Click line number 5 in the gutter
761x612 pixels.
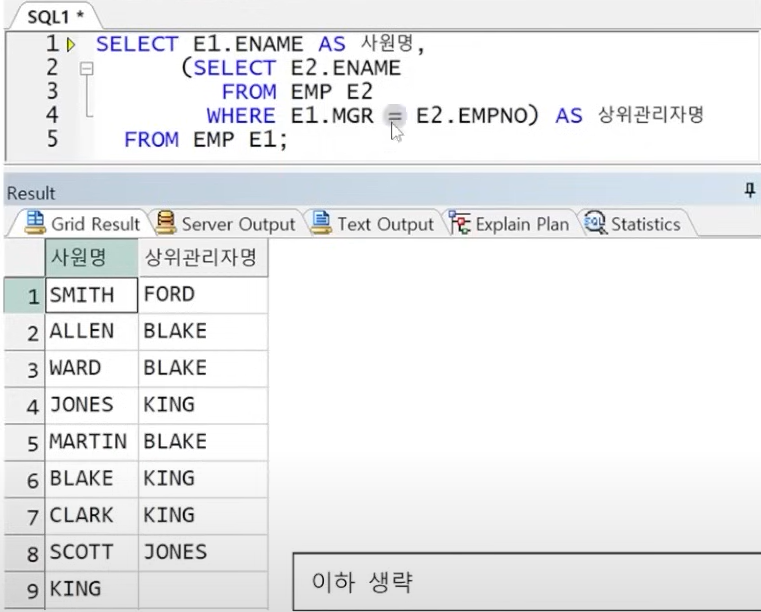52,139
